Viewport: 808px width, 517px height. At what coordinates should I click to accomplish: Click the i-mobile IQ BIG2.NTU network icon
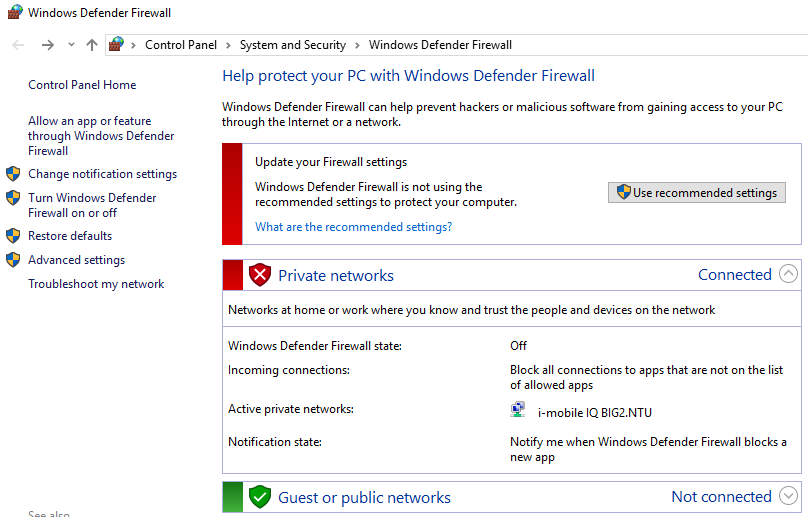(518, 411)
